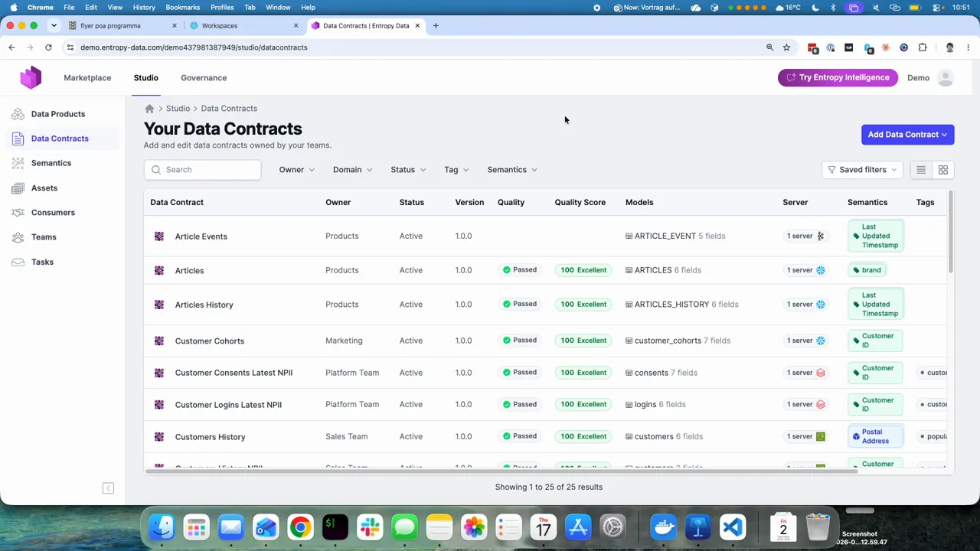
Task: Click the Tasks sidebar icon
Action: point(18,262)
